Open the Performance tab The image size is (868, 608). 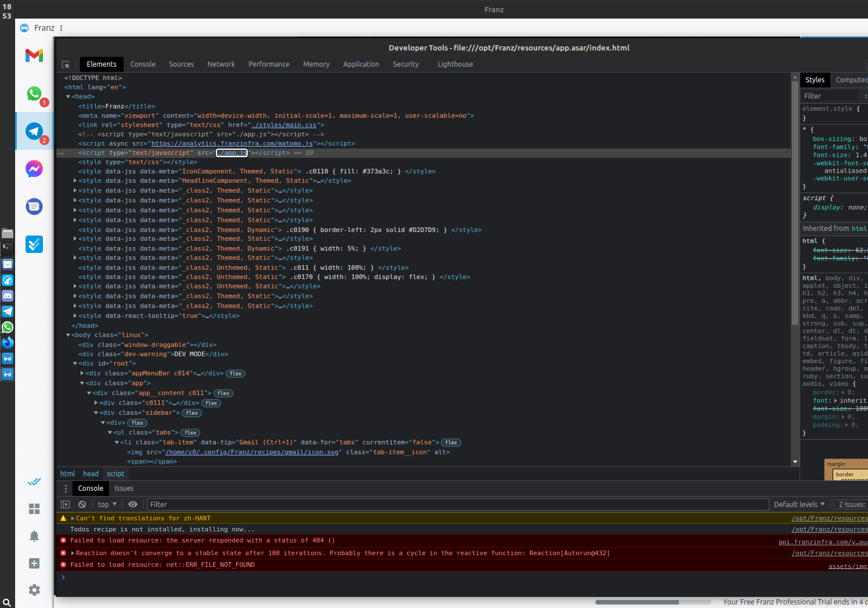point(269,64)
